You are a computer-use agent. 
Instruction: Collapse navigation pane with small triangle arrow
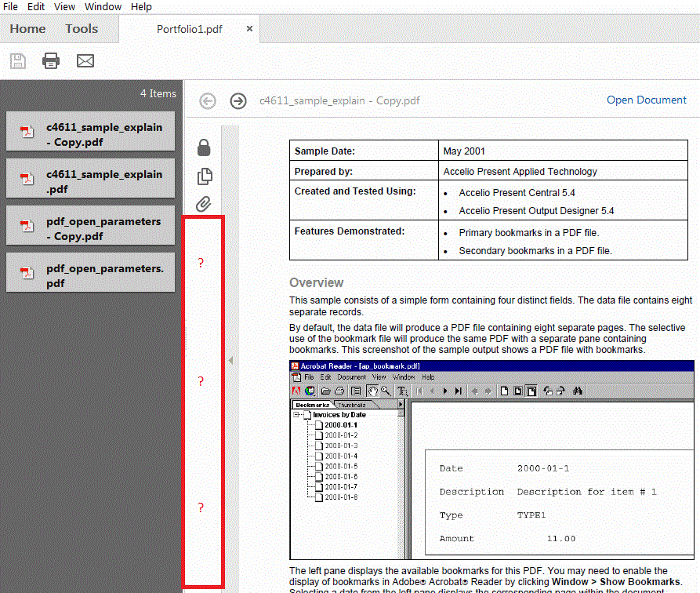(x=230, y=360)
